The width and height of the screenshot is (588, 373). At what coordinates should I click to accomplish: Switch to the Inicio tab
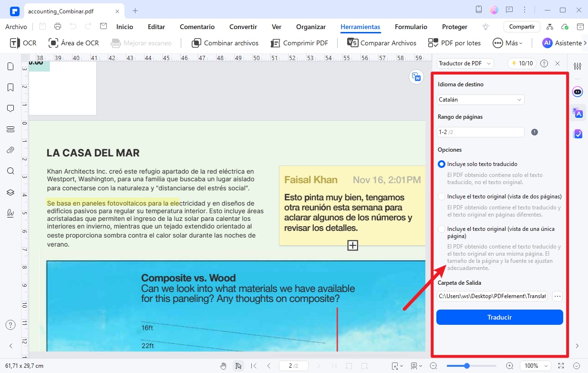[x=125, y=27]
